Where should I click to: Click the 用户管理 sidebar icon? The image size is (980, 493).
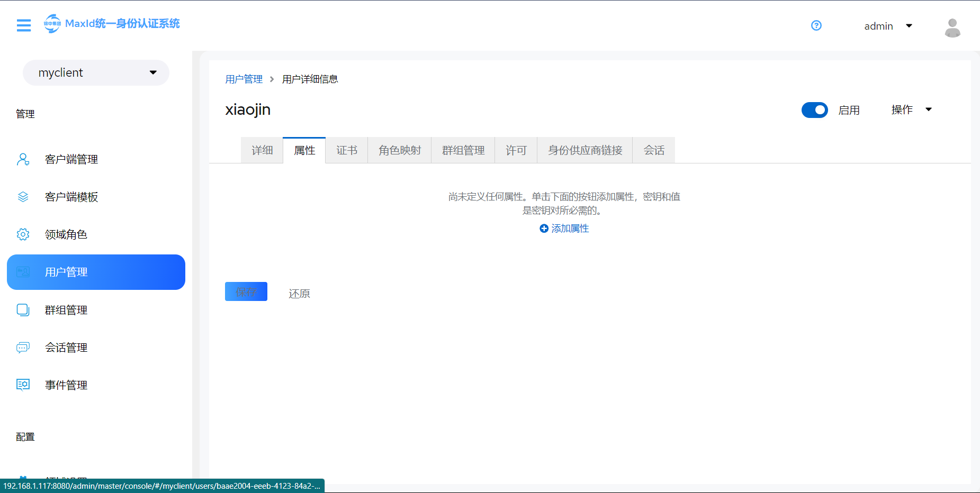pos(23,272)
